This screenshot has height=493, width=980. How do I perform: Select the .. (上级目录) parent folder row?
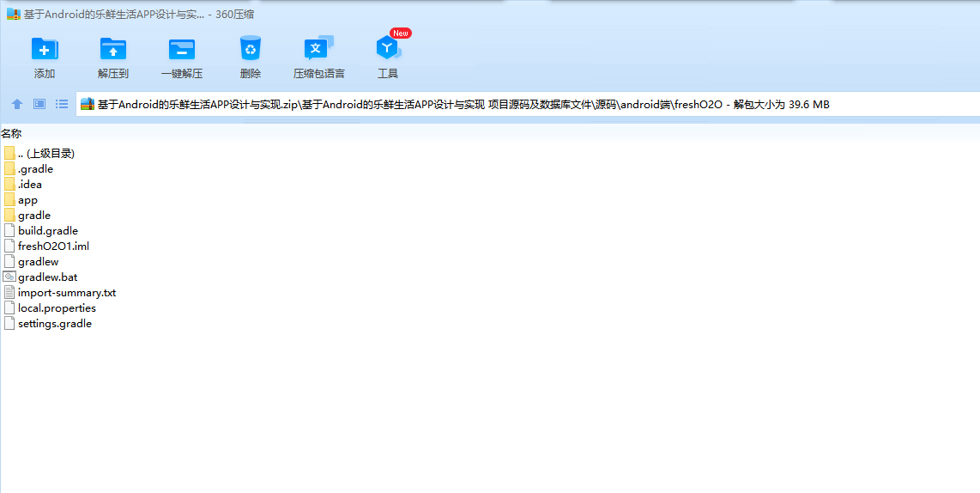click(39, 153)
